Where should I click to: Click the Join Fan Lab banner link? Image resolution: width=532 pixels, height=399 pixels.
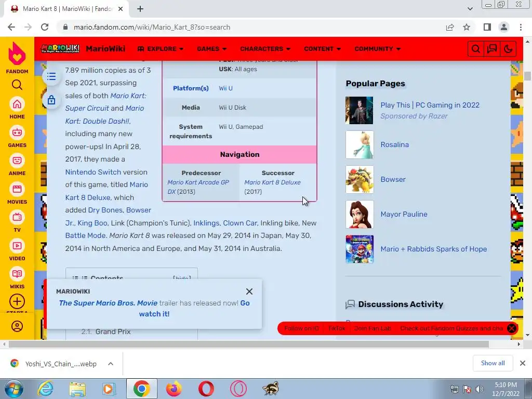click(373, 328)
